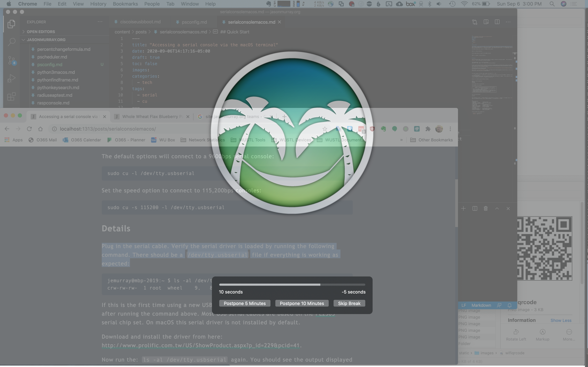Viewport: 588px width, 367px height.
Task: Open VS Code notifications bell
Action: [x=510, y=305]
